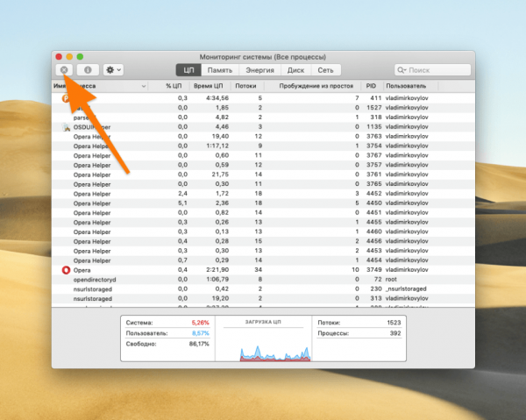Select Opera Helper with PID 4453
The height and width of the screenshot is (420, 526).
[x=263, y=251]
